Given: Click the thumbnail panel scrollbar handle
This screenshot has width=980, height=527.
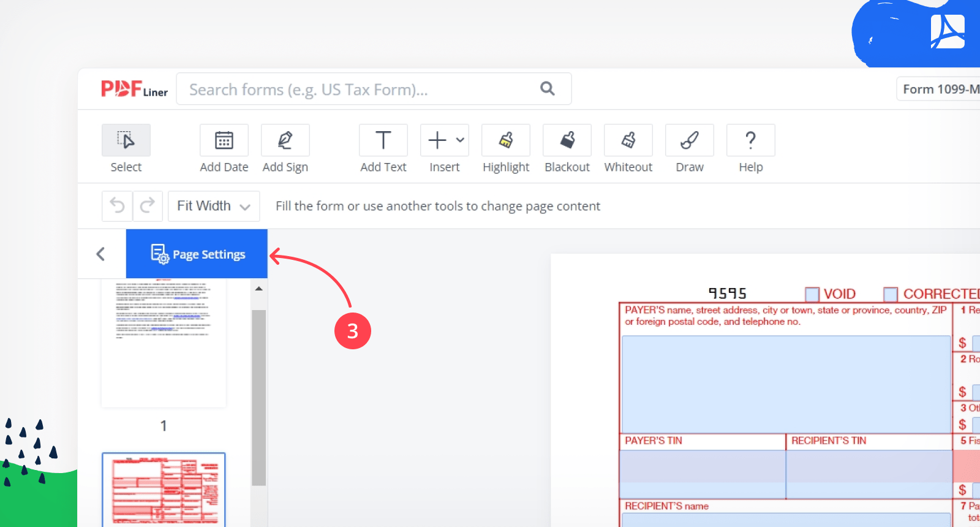Looking at the screenshot, I should click(x=259, y=398).
